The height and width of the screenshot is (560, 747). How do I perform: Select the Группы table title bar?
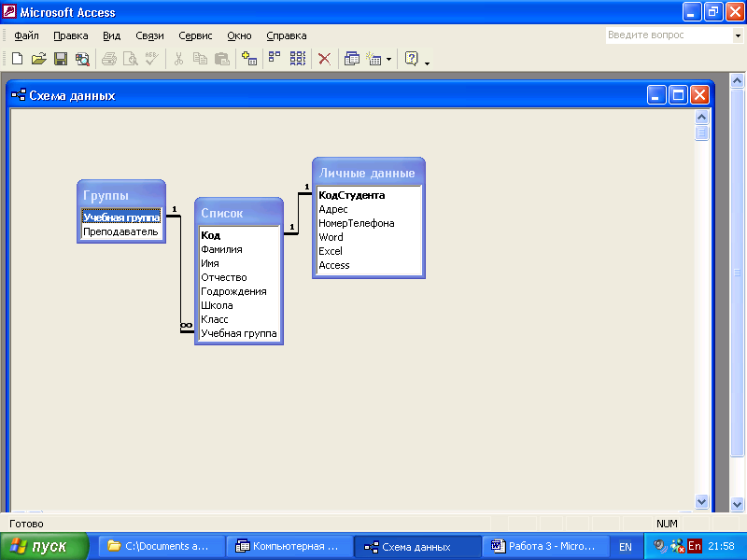tap(121, 195)
